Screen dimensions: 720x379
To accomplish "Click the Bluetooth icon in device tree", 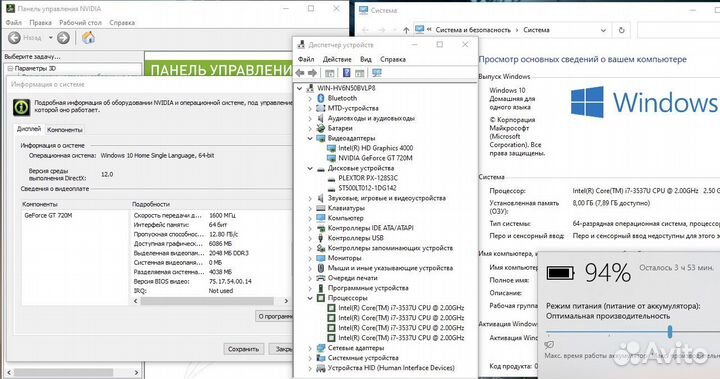I will point(321,98).
